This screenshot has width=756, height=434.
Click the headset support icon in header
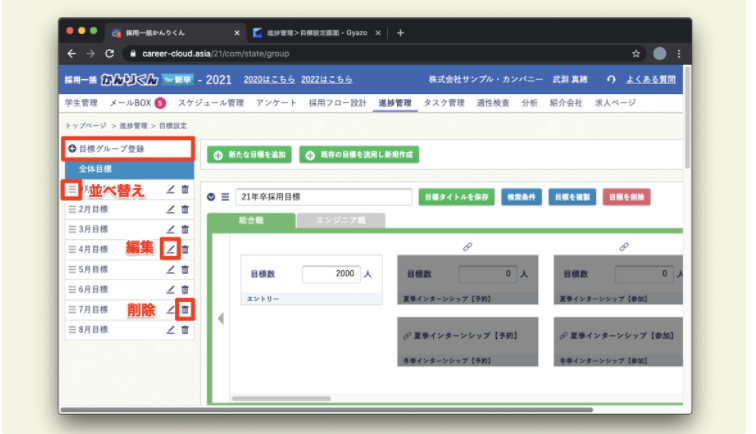[611, 80]
